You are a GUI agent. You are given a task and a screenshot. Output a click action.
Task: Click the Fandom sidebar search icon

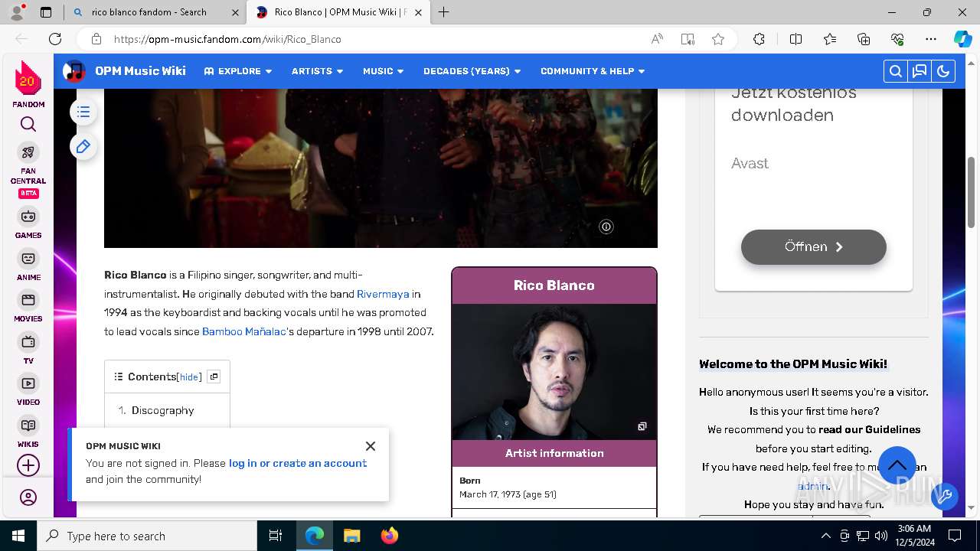coord(28,124)
